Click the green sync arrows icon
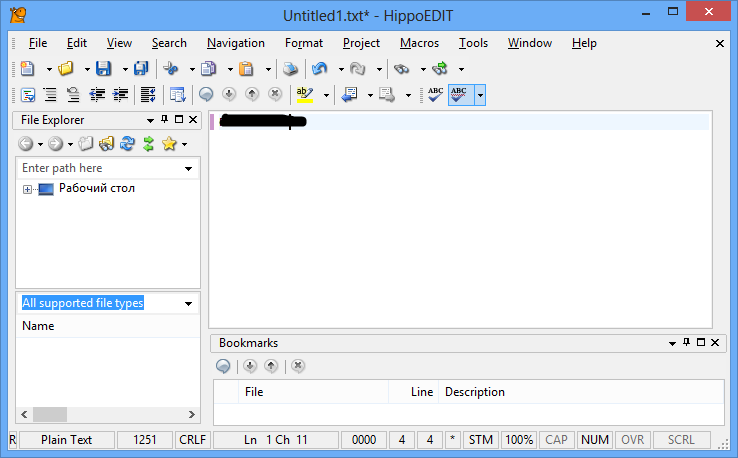738x458 pixels. point(148,143)
